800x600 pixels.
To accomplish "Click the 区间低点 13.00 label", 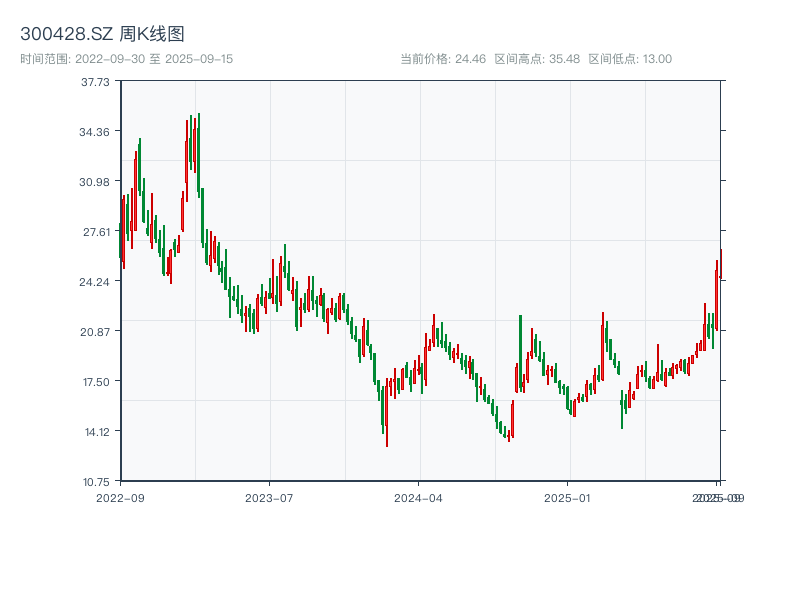I will point(630,59).
